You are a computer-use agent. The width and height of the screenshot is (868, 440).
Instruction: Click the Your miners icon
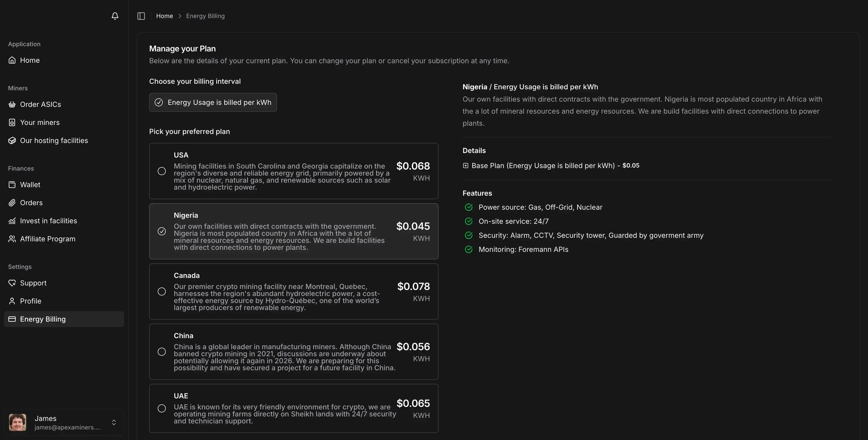pos(12,122)
